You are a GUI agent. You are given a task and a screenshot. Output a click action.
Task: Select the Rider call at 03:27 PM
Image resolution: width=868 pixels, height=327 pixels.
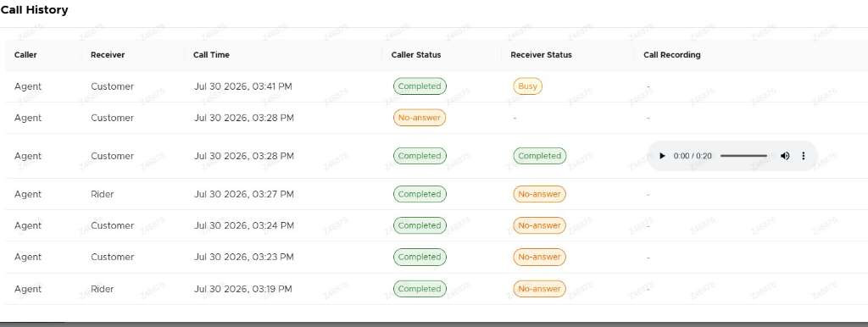[434, 194]
